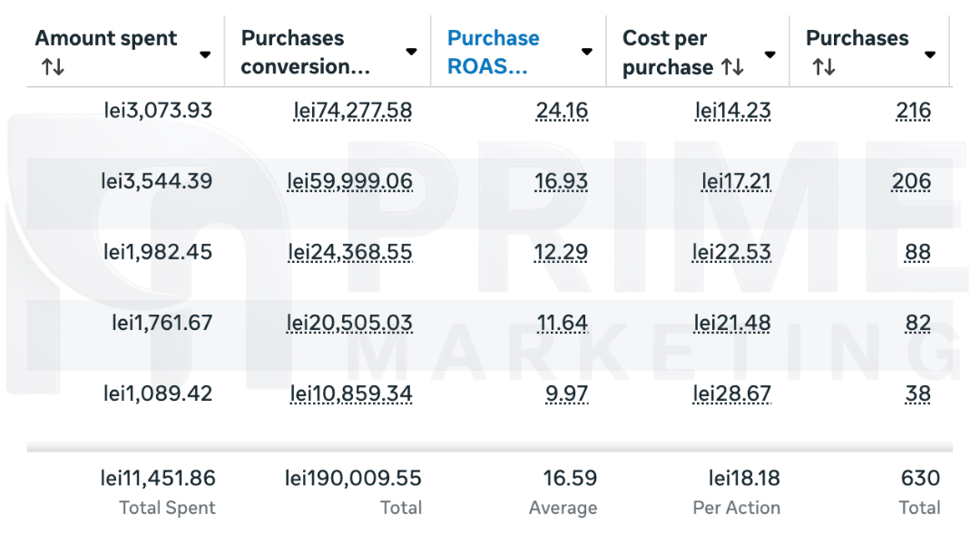Click sort arrows icon under Purchases header
Viewport: 980px width, 544px height.
[824, 67]
